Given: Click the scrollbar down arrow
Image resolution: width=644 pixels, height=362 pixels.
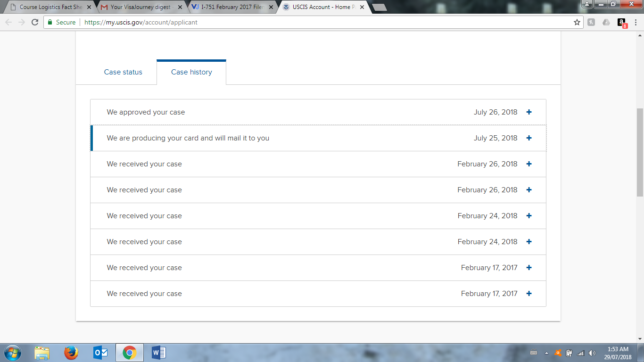Looking at the screenshot, I should point(640,339).
